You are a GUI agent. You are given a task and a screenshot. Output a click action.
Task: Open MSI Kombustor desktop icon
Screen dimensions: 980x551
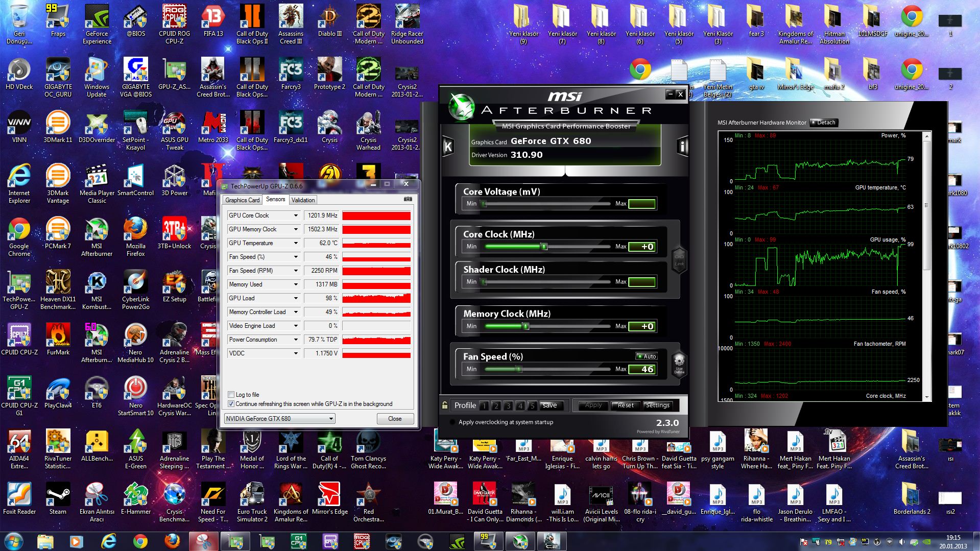tap(97, 290)
